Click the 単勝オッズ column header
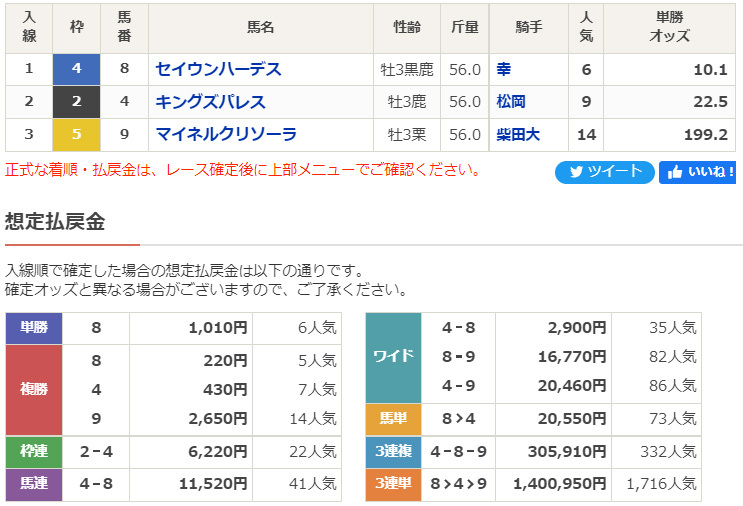Viewport: 743px width, 506px height. point(669,28)
